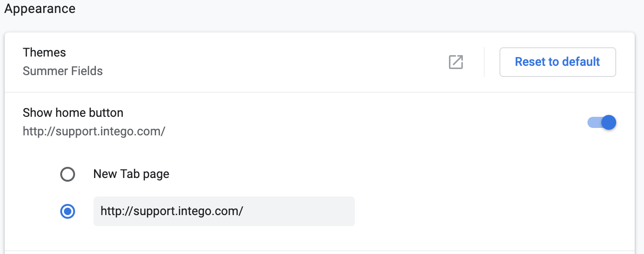The image size is (644, 254).
Task: Click the blue knob of the home button switch
Action: [609, 122]
